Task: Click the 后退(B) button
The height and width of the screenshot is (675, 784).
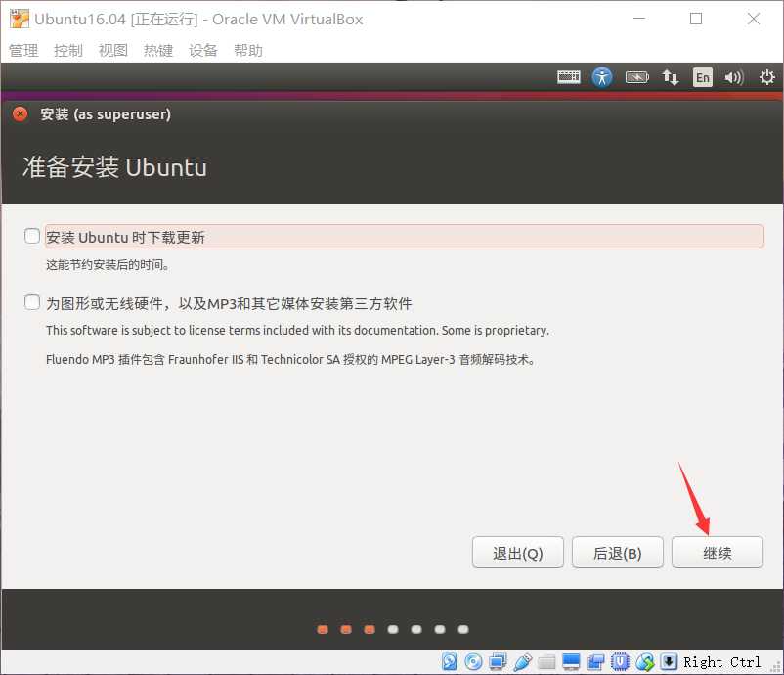Action: point(618,553)
